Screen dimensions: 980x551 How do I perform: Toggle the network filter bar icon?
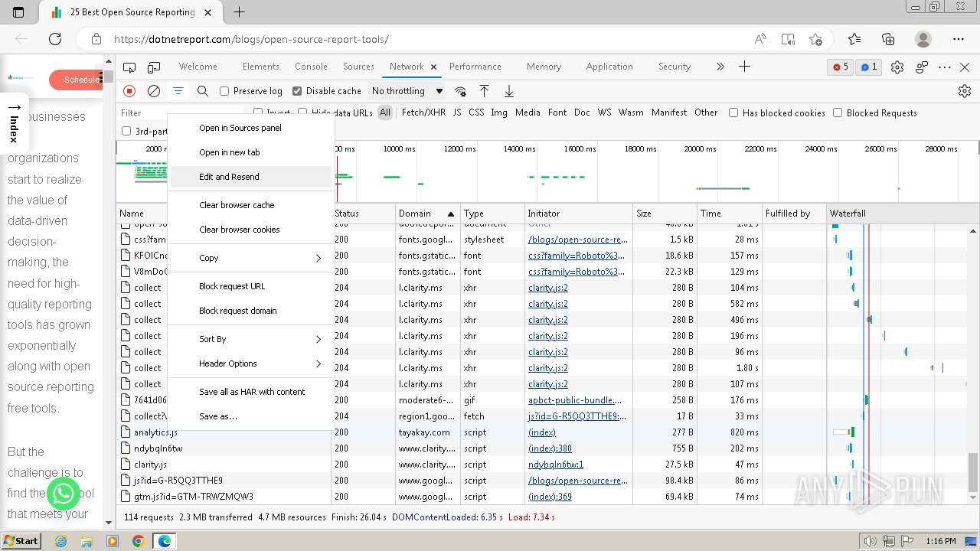178,91
